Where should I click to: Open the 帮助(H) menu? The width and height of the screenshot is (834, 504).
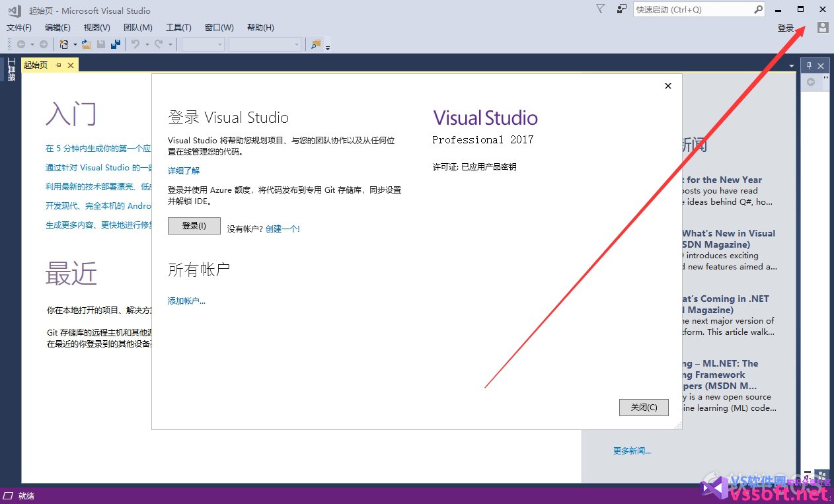click(x=260, y=27)
